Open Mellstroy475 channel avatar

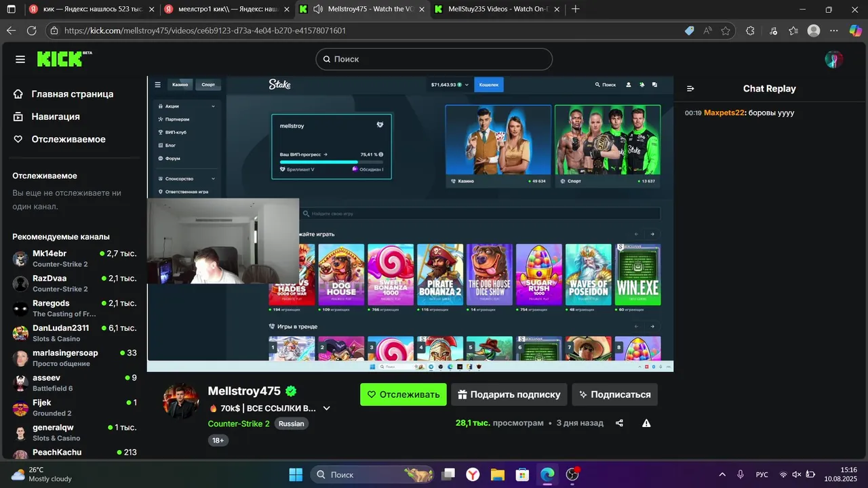pos(181,401)
